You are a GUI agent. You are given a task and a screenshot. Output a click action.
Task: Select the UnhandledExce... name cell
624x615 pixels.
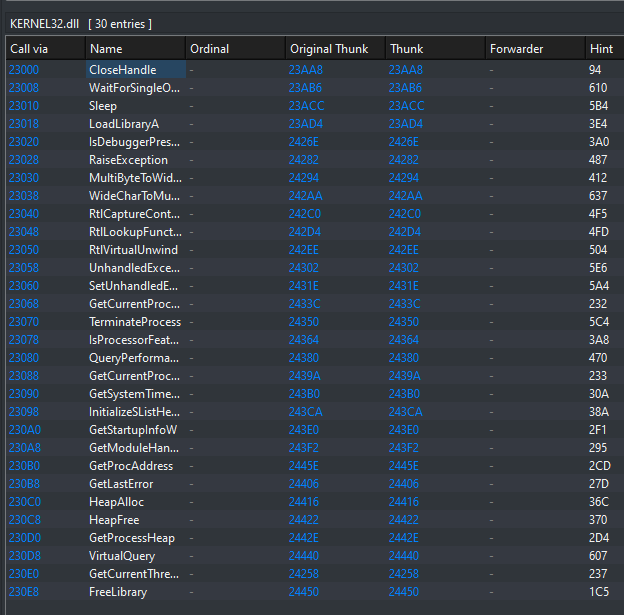pyautogui.click(x=136, y=268)
